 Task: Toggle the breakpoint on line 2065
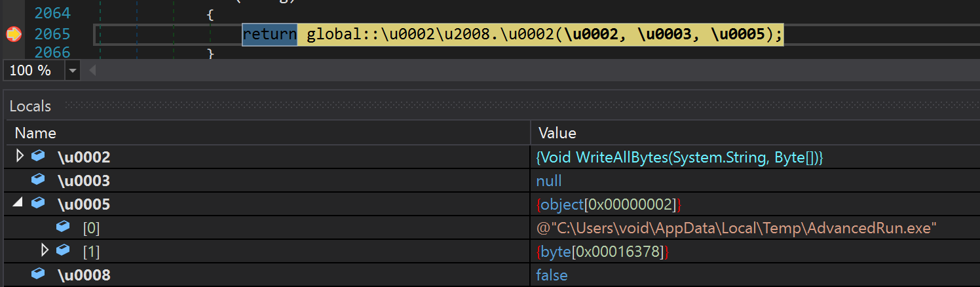13,34
